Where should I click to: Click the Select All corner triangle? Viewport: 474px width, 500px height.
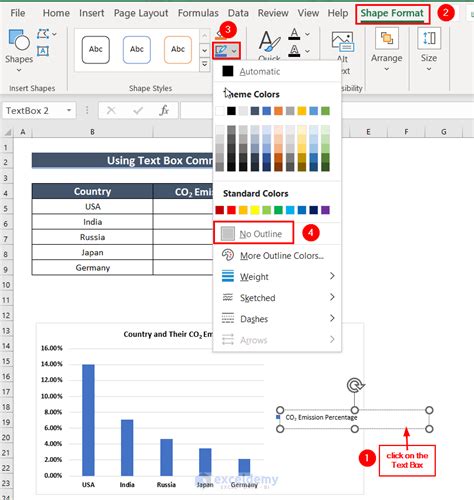click(8, 132)
